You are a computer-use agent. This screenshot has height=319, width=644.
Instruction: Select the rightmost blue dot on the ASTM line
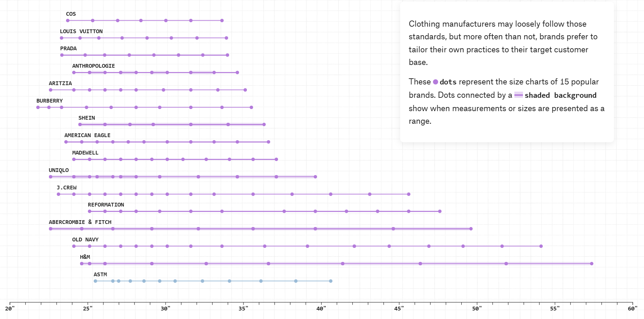pyautogui.click(x=331, y=281)
